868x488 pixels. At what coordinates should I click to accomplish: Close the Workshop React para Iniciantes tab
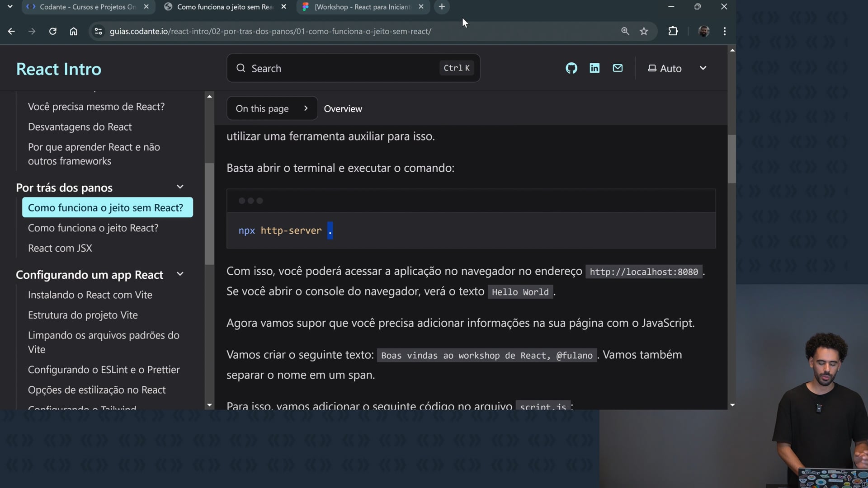(x=421, y=7)
